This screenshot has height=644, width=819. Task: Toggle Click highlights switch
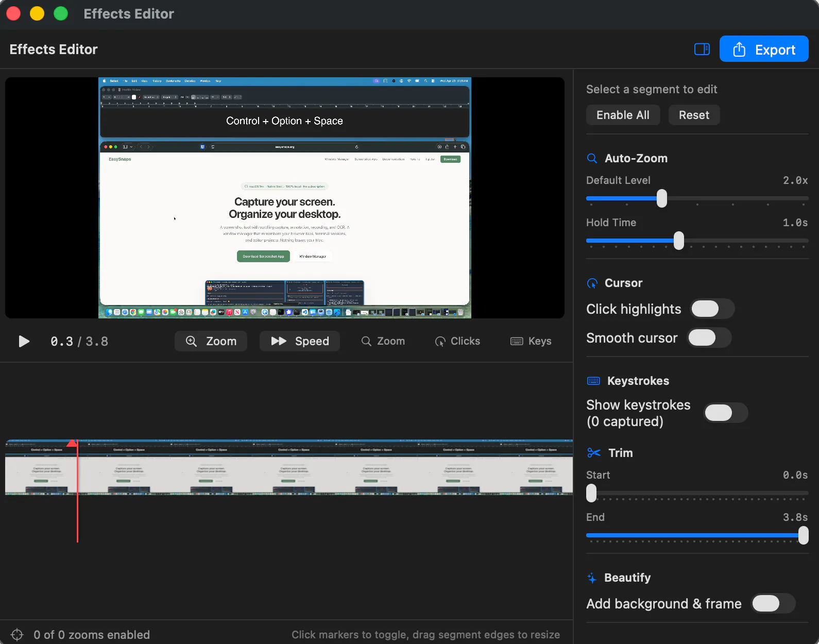(x=713, y=309)
